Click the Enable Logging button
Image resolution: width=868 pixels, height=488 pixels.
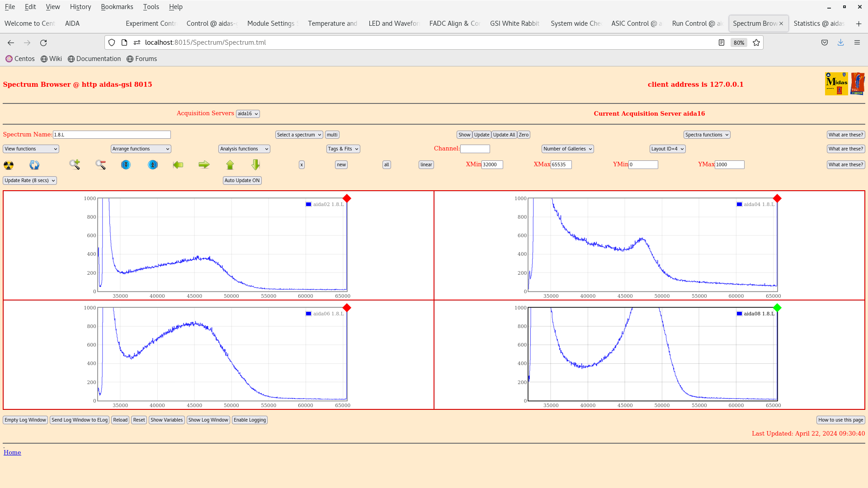coord(250,420)
